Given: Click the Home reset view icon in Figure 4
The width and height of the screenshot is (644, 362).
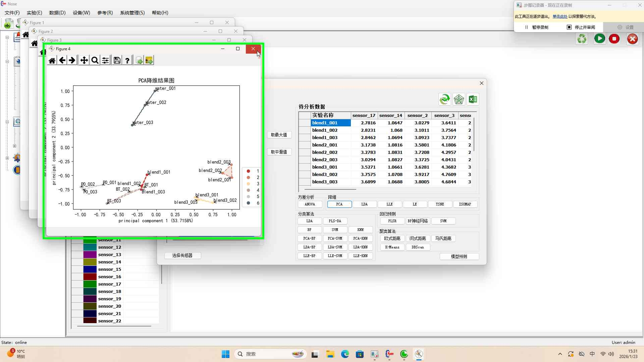Looking at the screenshot, I should click(52, 60).
